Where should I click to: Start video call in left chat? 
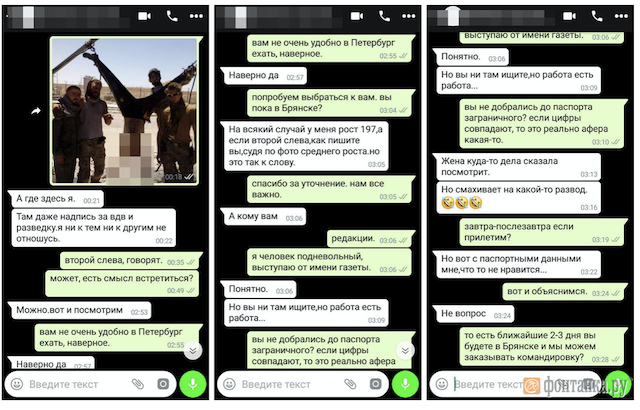coord(144,16)
